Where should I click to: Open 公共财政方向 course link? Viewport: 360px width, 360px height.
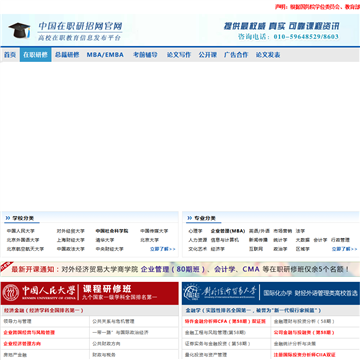coord(106,343)
